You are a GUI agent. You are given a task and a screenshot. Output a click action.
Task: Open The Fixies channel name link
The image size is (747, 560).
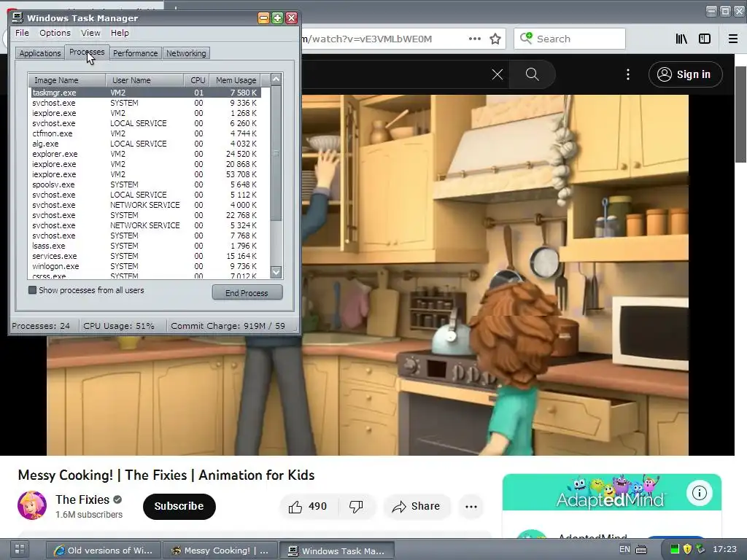[82, 499]
